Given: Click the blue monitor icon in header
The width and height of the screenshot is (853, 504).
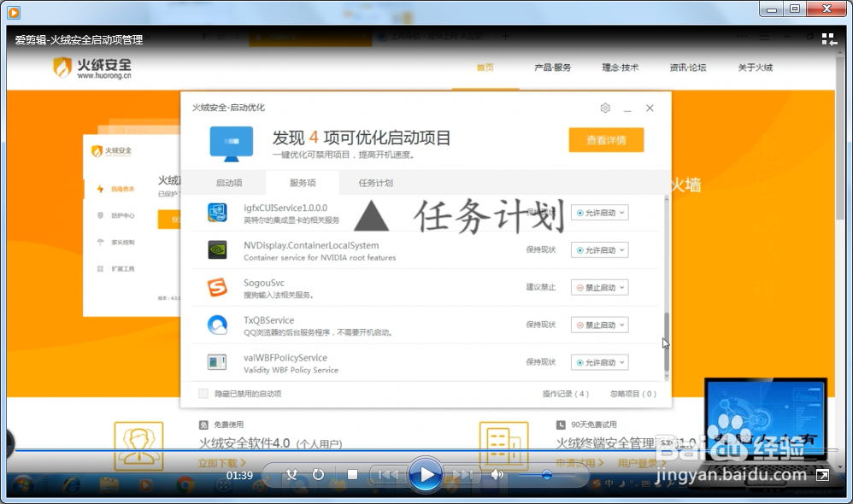Looking at the screenshot, I should [232, 144].
